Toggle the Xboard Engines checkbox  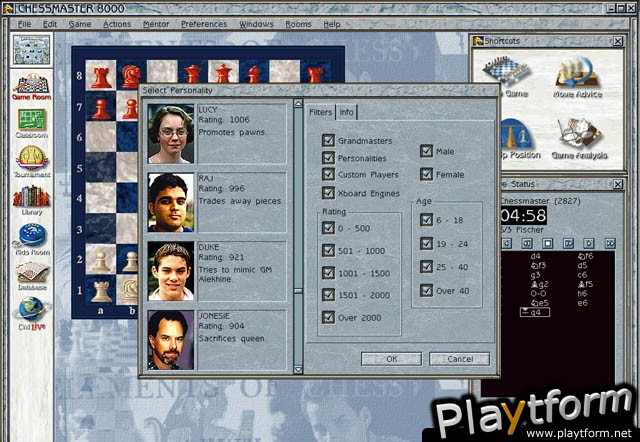click(x=329, y=193)
